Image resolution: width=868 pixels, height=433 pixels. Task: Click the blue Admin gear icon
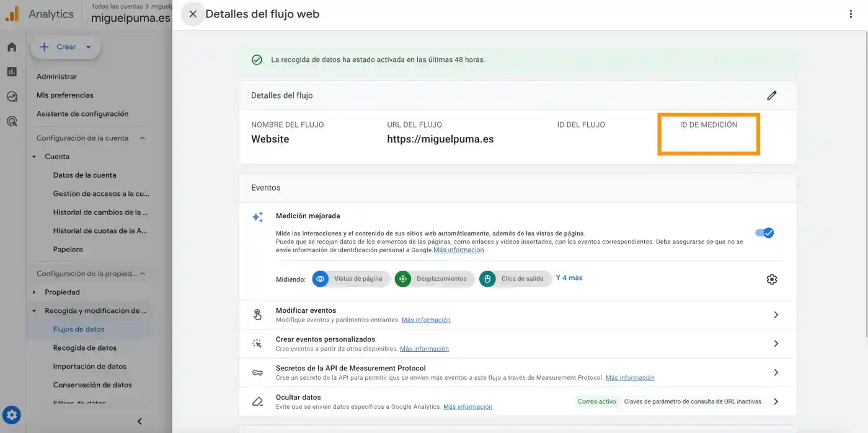pyautogui.click(x=12, y=415)
